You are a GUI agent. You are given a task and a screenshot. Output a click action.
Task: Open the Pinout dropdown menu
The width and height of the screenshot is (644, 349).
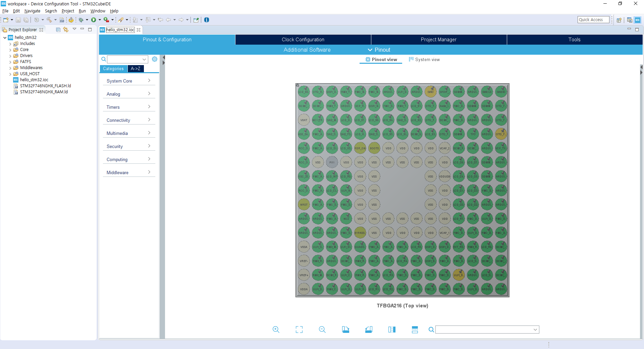(x=379, y=50)
